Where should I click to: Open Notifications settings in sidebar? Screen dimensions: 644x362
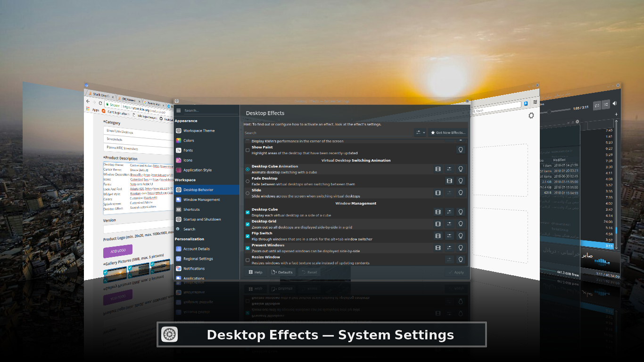pyautogui.click(x=206, y=269)
